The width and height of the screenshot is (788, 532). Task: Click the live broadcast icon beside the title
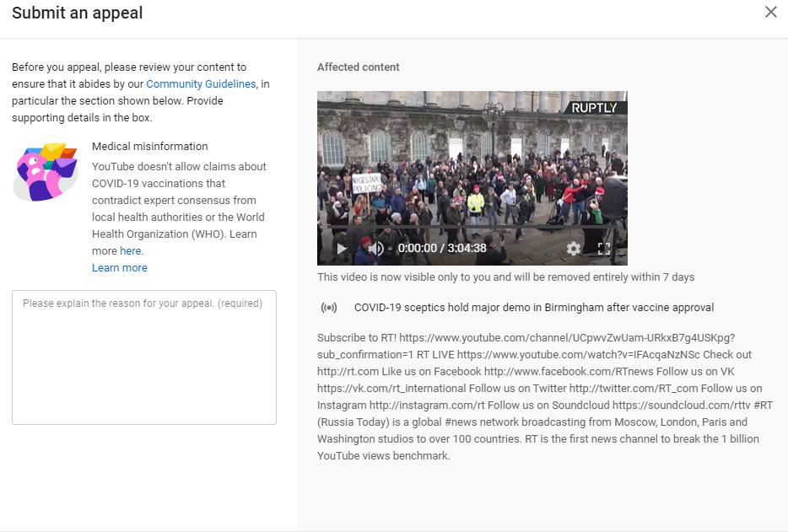point(329,308)
